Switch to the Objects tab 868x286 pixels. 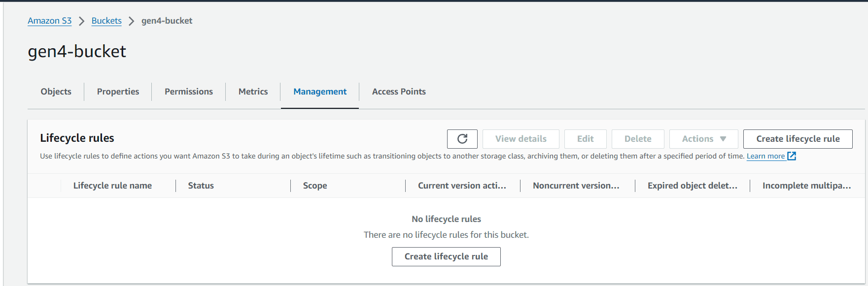(56, 92)
